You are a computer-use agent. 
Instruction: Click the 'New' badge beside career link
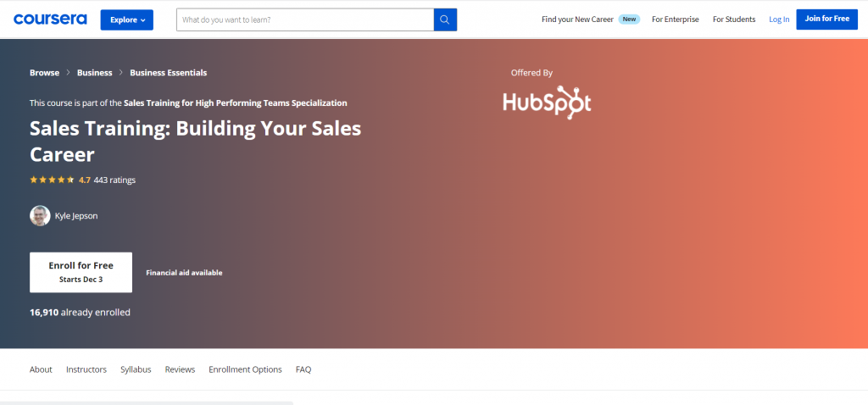click(629, 19)
